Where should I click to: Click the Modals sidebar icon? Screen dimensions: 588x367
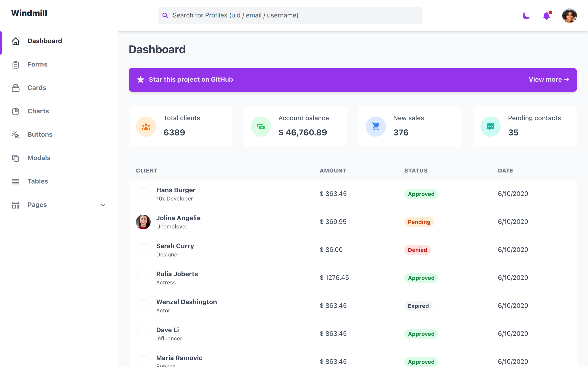pos(16,158)
